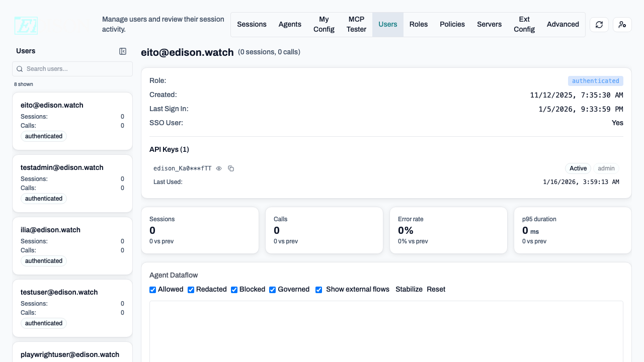
Task: Click the Stabilize control in Agent Dataflow
Action: (409, 289)
